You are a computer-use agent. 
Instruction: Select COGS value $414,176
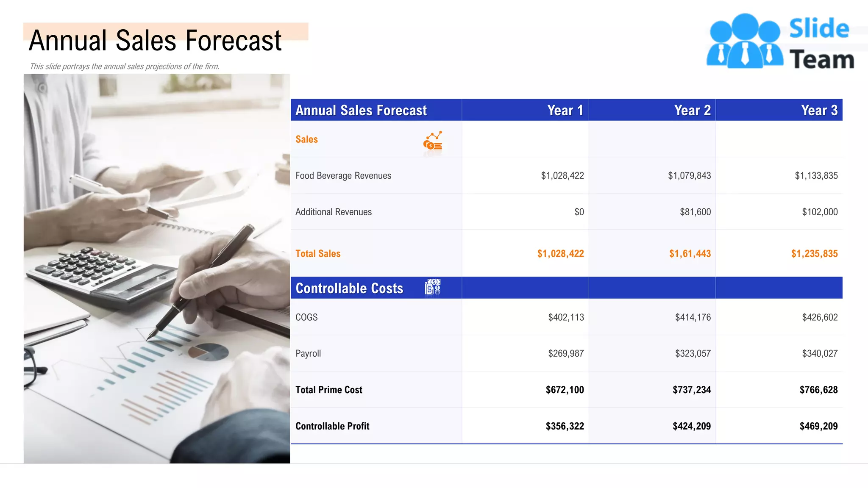point(693,317)
